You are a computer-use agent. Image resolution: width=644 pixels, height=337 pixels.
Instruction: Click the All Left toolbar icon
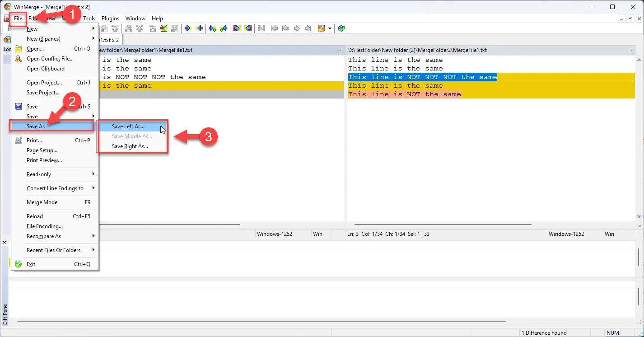248,28
